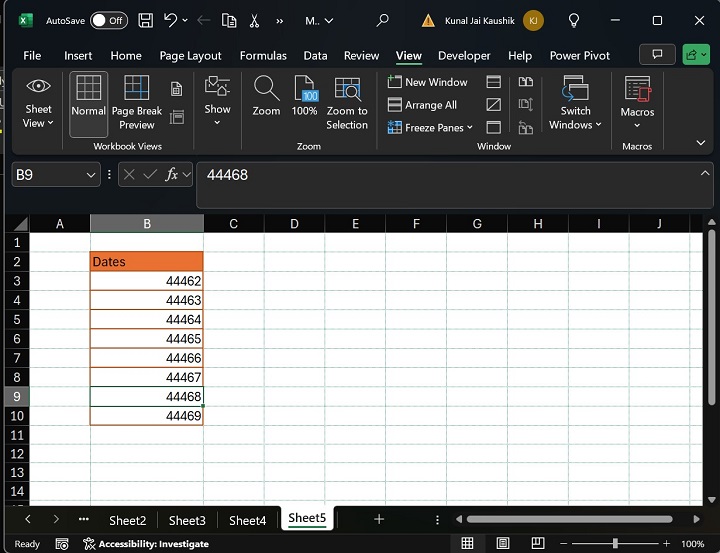Open the Name Box dropdown arrow
Viewport: 720px width, 553px height.
pos(91,175)
